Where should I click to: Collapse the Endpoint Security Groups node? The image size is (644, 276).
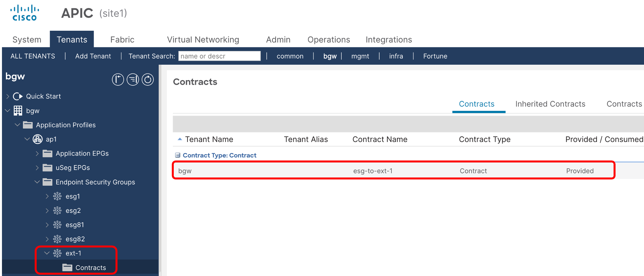click(37, 182)
